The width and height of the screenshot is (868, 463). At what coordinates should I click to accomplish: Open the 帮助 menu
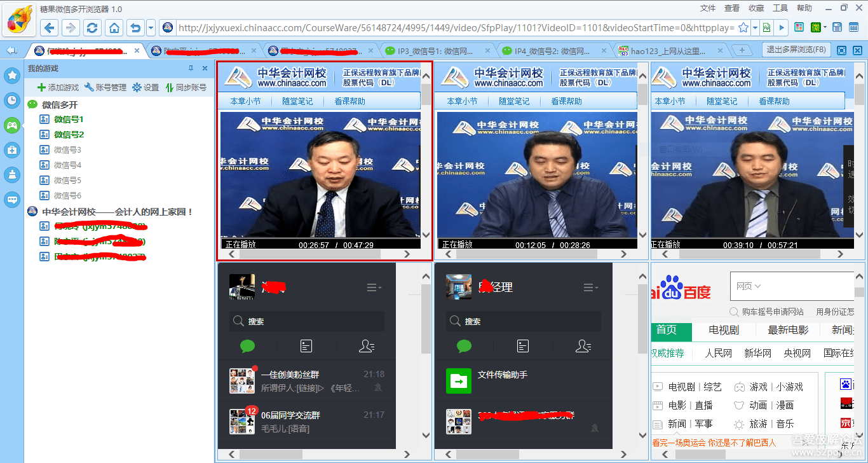coord(804,8)
